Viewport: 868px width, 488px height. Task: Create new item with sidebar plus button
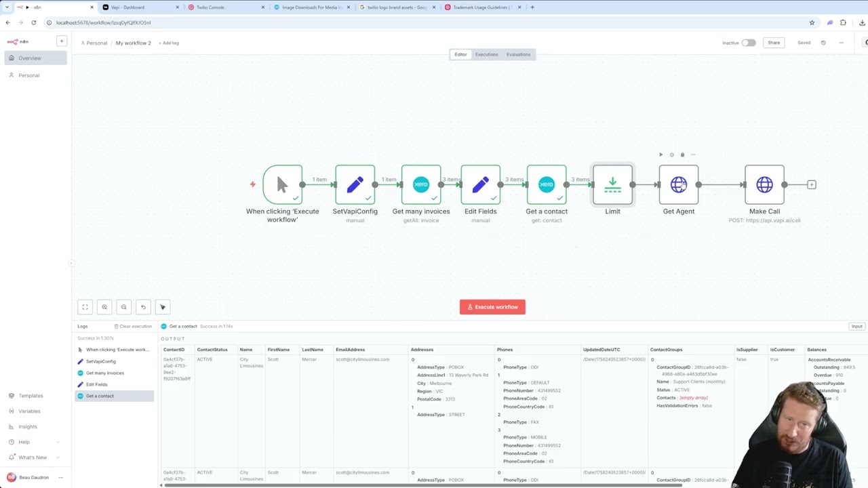pyautogui.click(x=61, y=41)
